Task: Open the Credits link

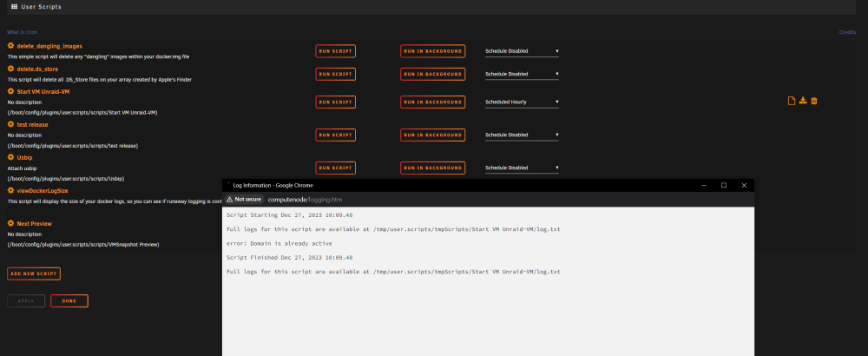Action: [847, 33]
